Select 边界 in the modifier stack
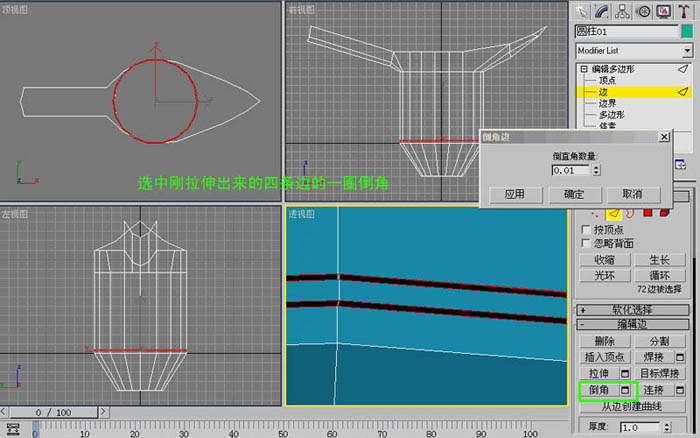 point(607,104)
